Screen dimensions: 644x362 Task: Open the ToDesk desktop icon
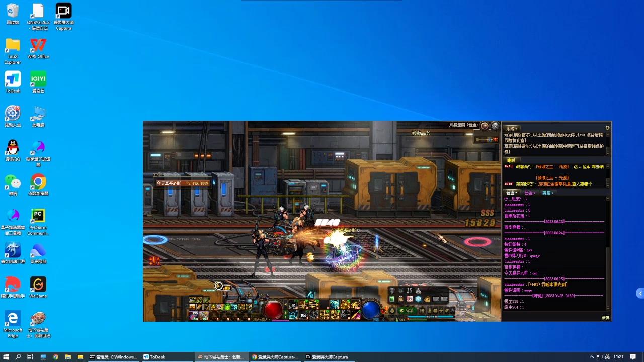click(13, 82)
